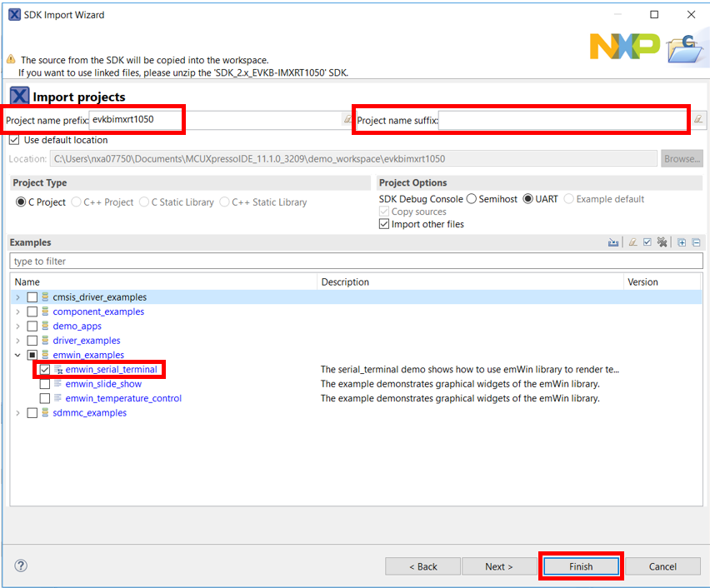Viewport: 710px width, 588px height.
Task: Select the C Project radio button
Action: (x=21, y=202)
